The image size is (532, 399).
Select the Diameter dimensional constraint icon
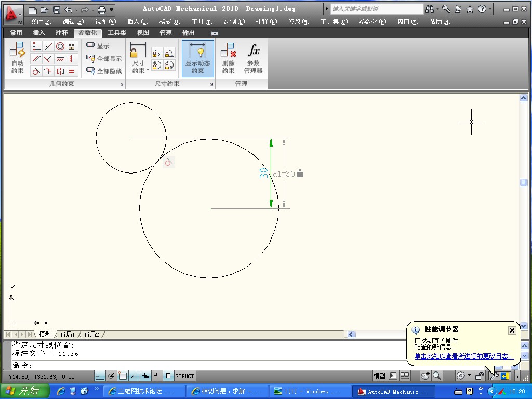coord(169,65)
